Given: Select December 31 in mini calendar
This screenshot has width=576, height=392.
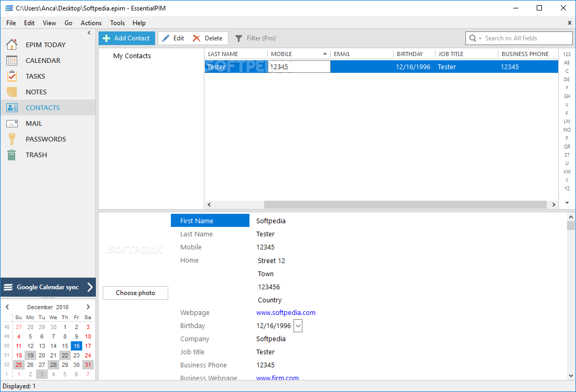Looking at the screenshot, I should tap(88, 365).
